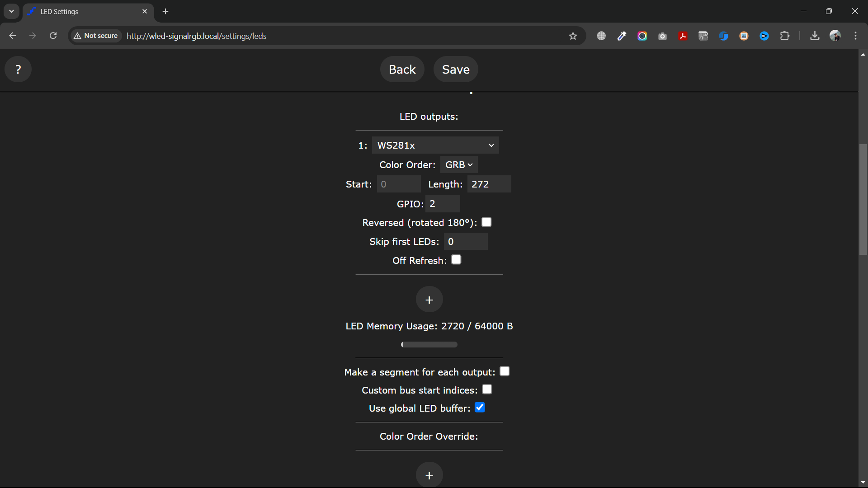The width and height of the screenshot is (868, 488).
Task: Toggle the Off Refresh checkbox
Action: (x=456, y=260)
